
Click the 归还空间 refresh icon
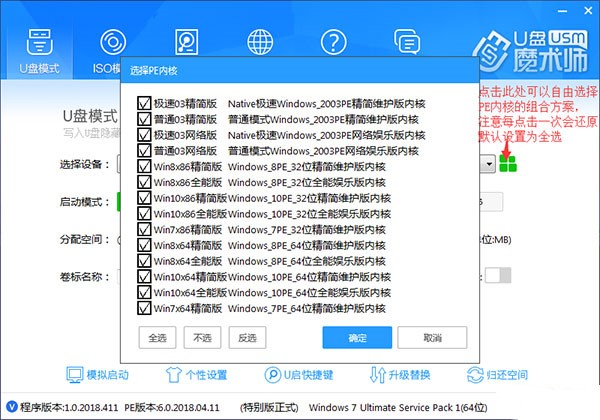(x=475, y=375)
